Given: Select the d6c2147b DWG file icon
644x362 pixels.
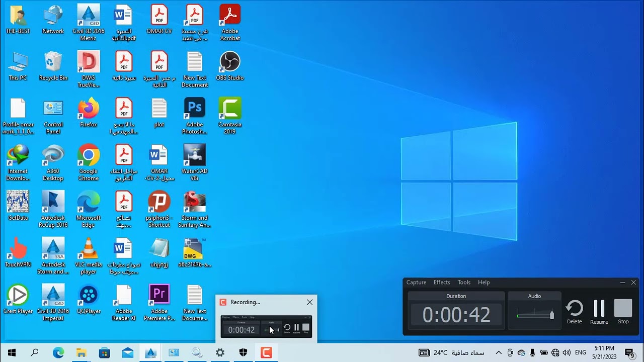Looking at the screenshot, I should point(195,252).
